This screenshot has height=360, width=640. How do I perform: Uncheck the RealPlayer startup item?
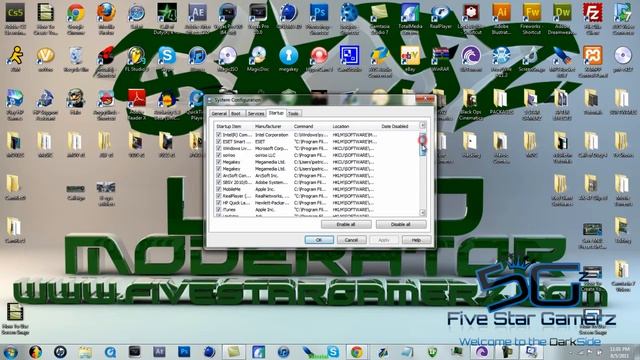coord(219,196)
